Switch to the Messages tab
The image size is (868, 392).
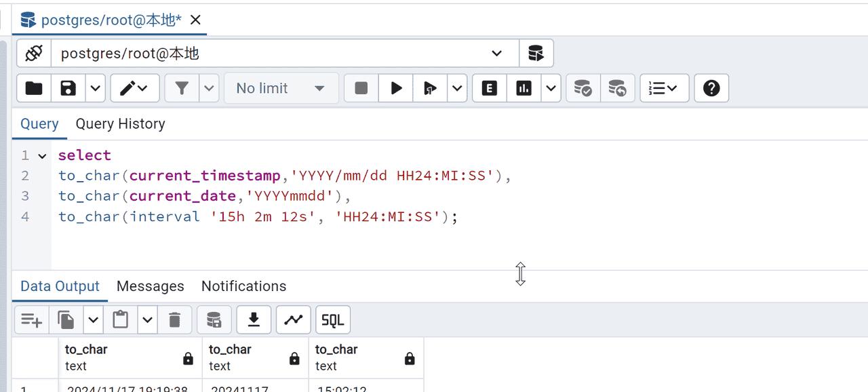[151, 286]
